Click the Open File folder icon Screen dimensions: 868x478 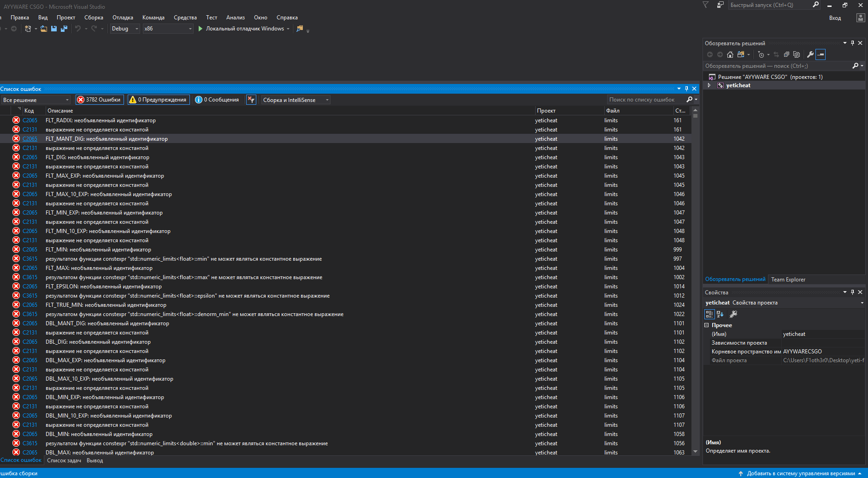(43, 29)
